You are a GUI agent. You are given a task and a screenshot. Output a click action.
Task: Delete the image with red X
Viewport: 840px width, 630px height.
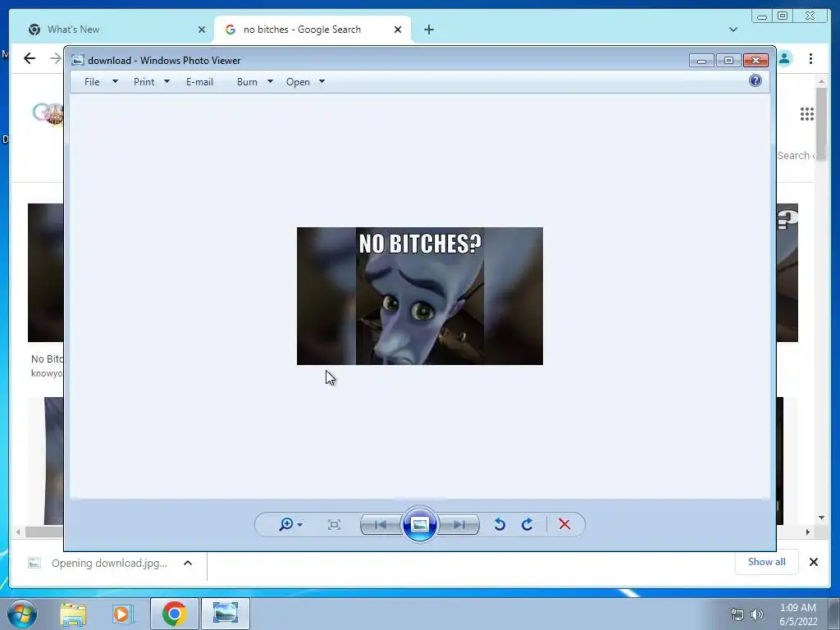tap(564, 524)
